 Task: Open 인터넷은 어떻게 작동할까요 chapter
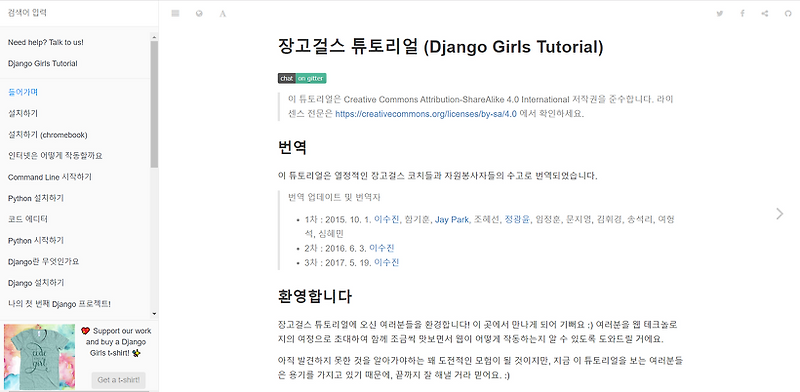55,156
